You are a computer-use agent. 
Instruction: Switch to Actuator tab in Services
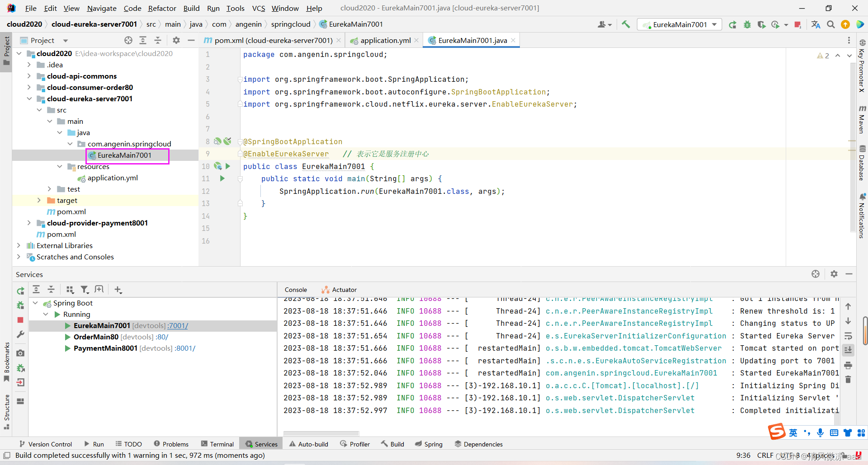coord(339,290)
